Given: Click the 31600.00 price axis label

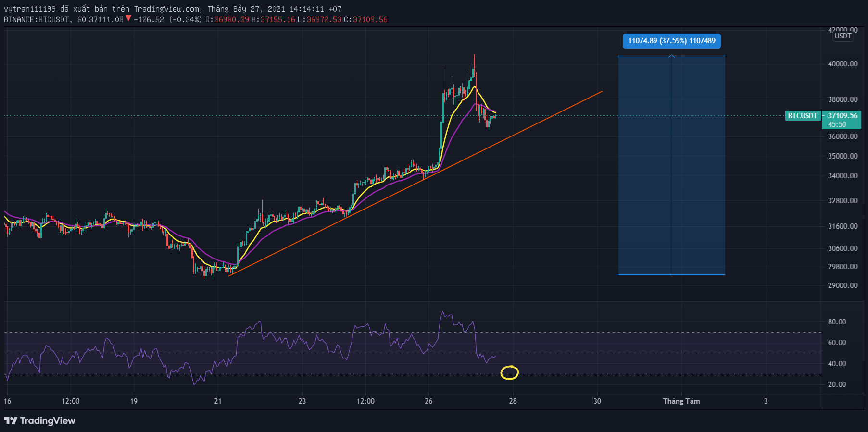Looking at the screenshot, I should [843, 226].
